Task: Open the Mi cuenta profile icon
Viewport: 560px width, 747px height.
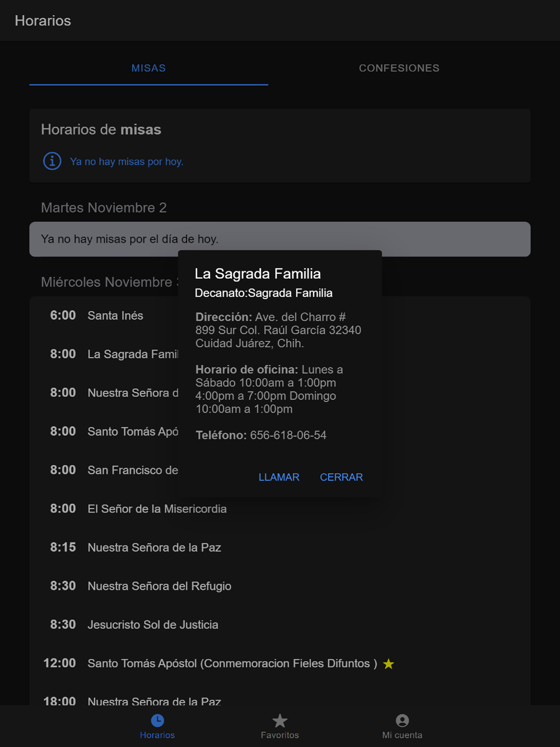Action: click(x=402, y=720)
